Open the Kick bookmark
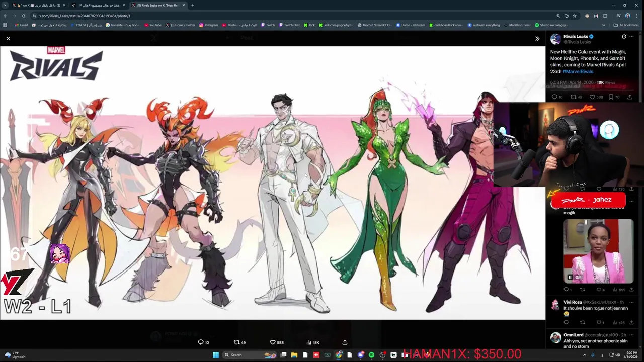The height and width of the screenshot is (362, 644). 310,25
